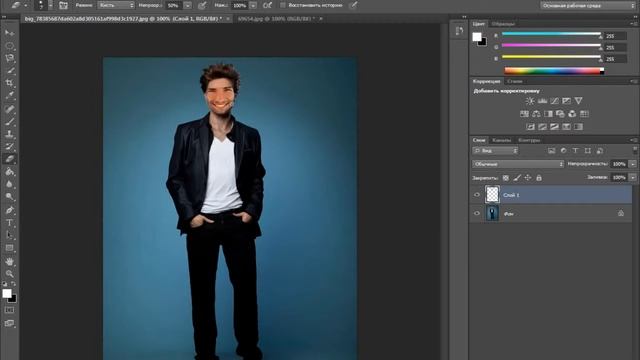The width and height of the screenshot is (640, 360).
Task: Add a Vibrance adjustment
Action: (578, 101)
